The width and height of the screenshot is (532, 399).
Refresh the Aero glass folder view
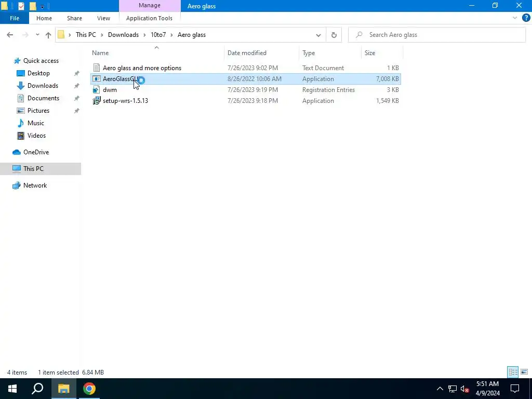click(334, 35)
